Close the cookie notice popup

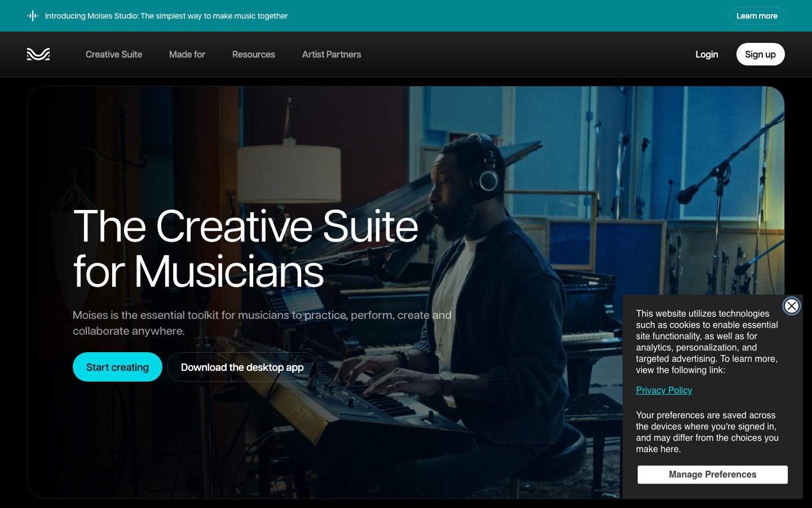(792, 306)
